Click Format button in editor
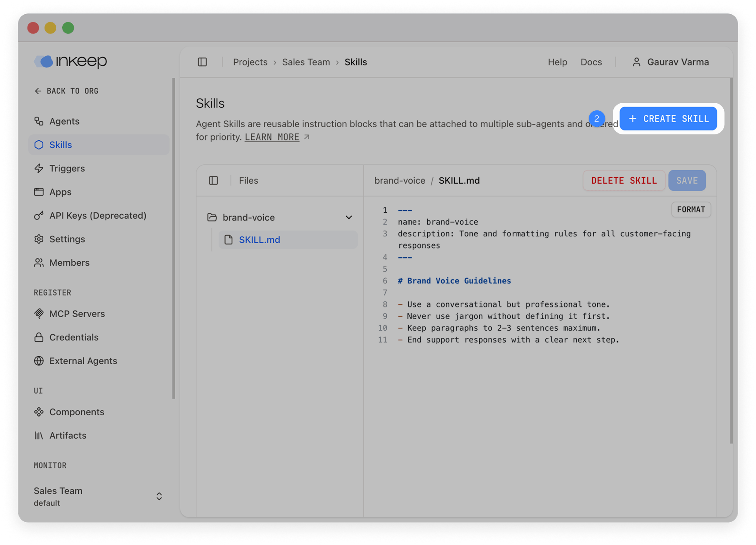This screenshot has width=756, height=545. point(691,210)
